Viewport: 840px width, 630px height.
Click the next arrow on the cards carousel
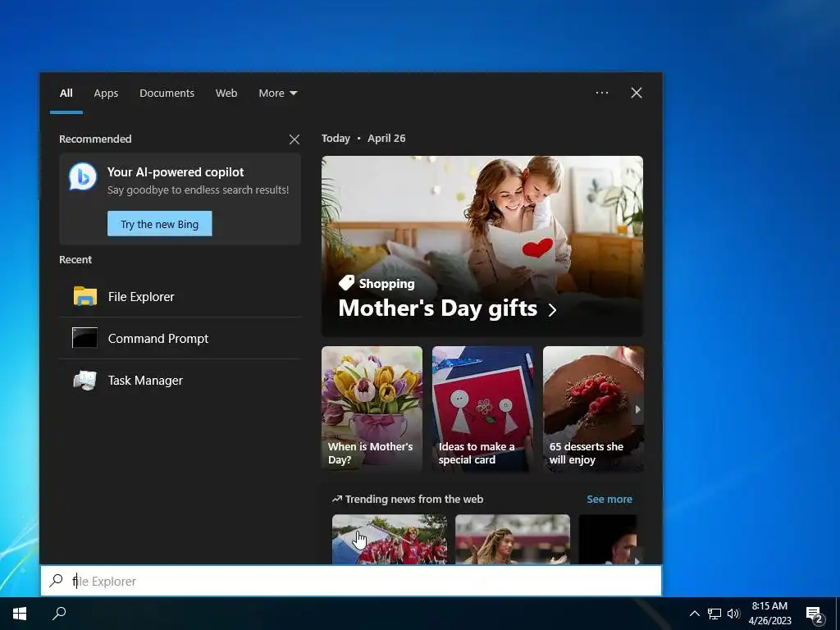point(637,409)
